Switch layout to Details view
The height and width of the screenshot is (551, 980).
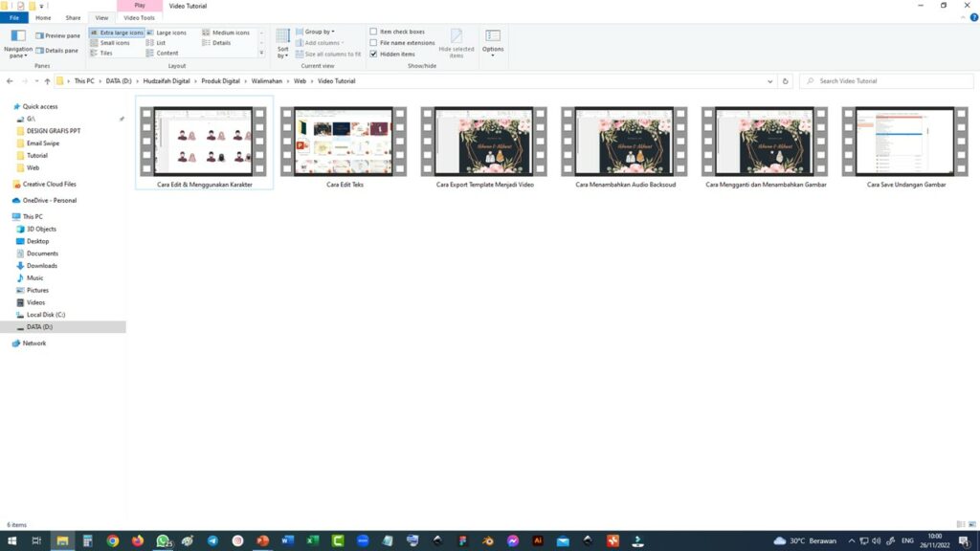coord(220,43)
